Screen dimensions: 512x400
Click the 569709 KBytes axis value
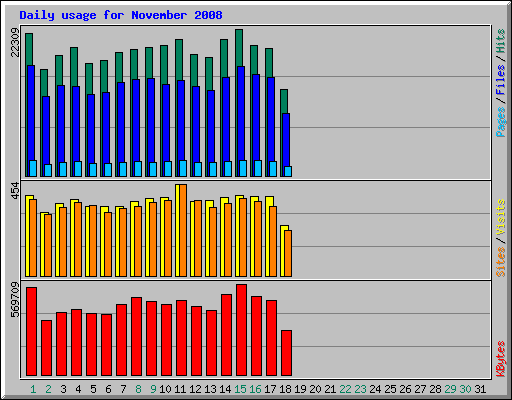[15, 300]
